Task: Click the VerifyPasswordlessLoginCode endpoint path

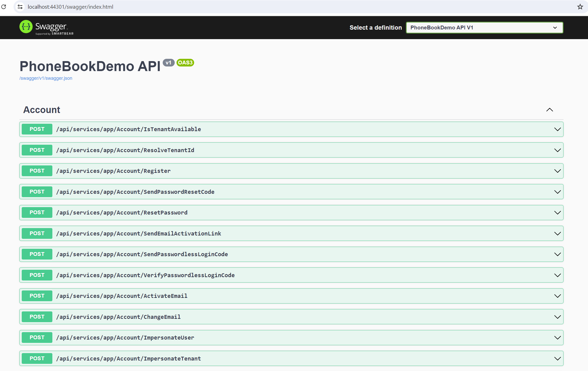Action: pyautogui.click(x=145, y=275)
